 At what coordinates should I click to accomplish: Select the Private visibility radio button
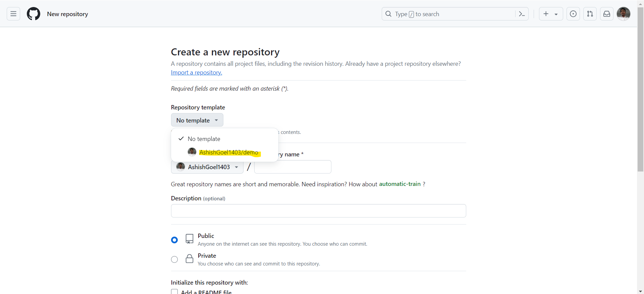174,259
